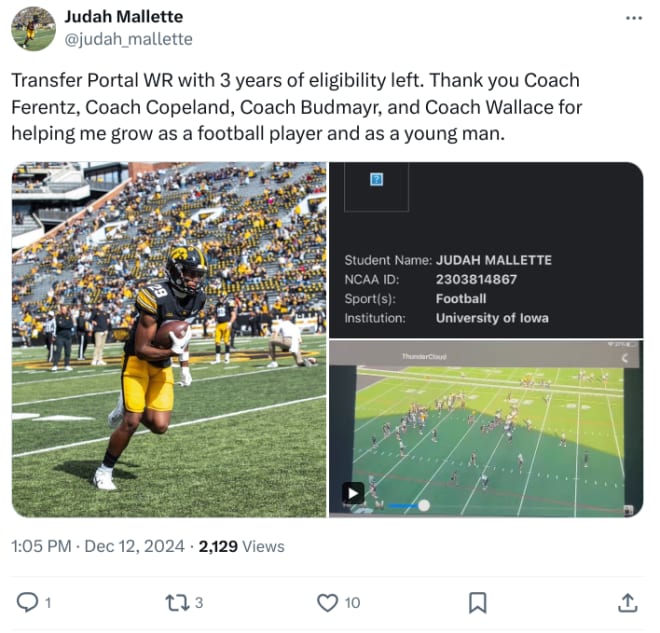This screenshot has height=633, width=660.
Task: Click the reply count of 1
Action: point(48,603)
